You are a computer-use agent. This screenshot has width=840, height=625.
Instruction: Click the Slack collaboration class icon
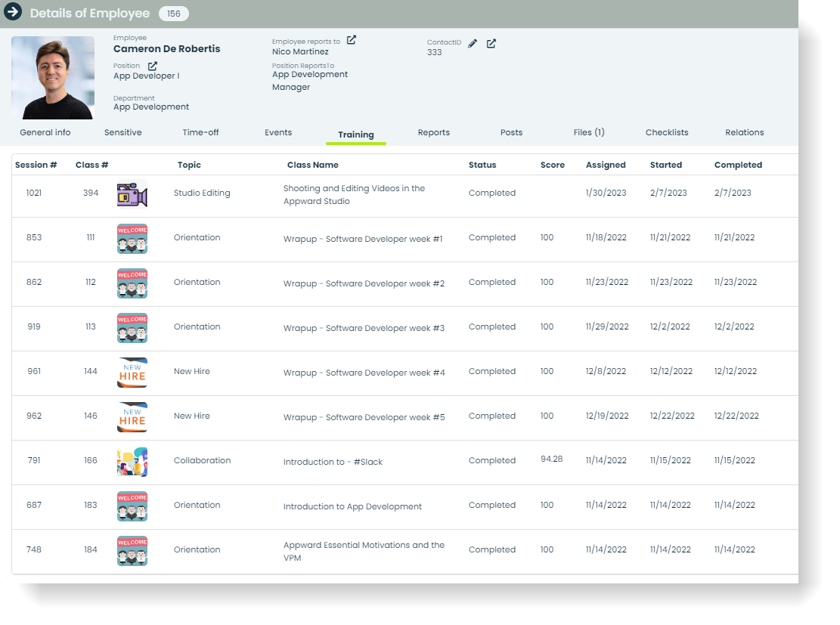click(x=132, y=461)
